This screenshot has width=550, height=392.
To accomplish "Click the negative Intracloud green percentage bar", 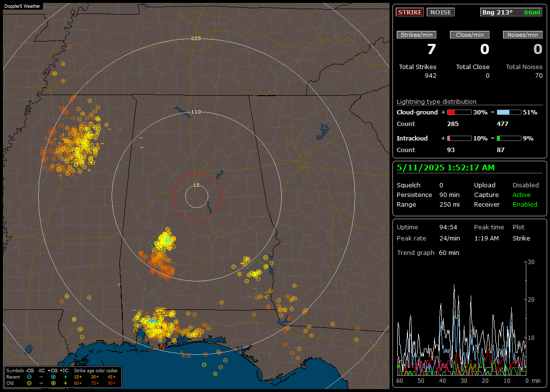I will [x=509, y=139].
